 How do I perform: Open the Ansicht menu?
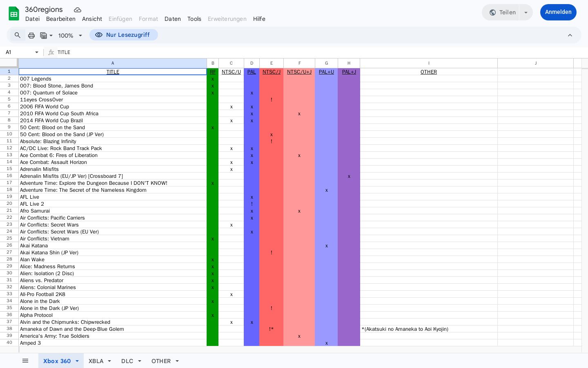(92, 19)
